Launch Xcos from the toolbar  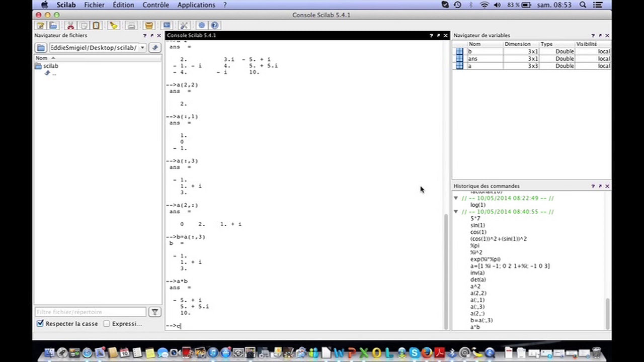[x=167, y=25]
